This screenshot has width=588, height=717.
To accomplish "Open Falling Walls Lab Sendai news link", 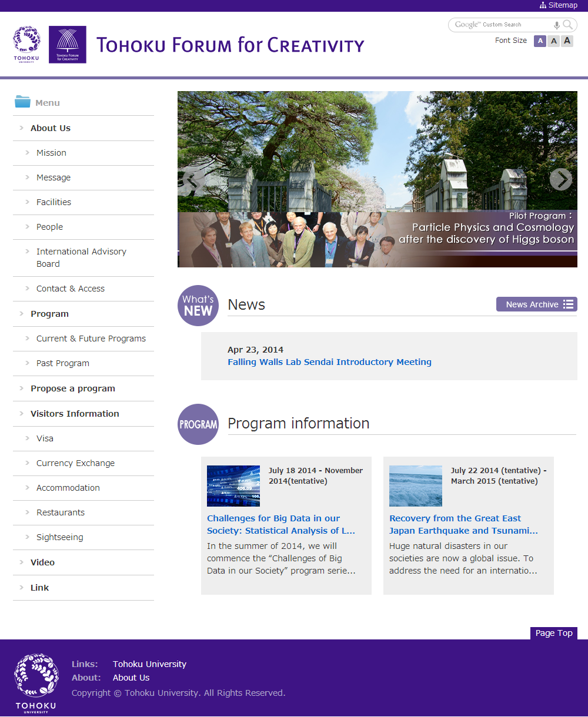I will tap(329, 362).
